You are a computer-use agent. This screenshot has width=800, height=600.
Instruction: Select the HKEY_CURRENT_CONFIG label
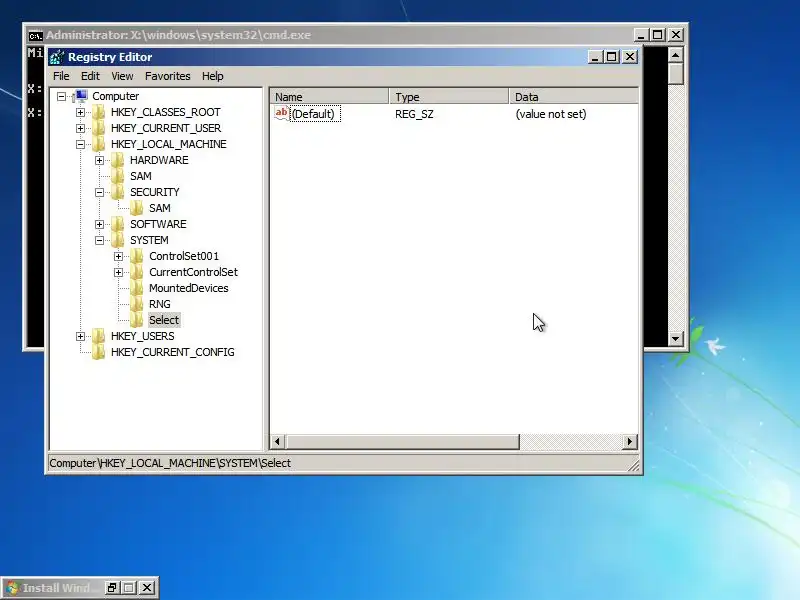click(173, 352)
